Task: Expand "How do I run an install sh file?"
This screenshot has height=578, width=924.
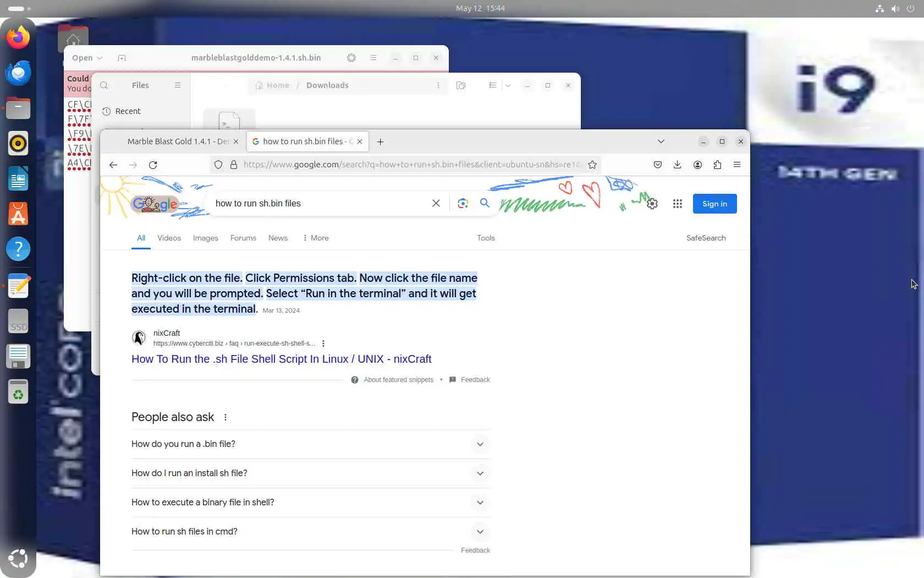Action: 310,473
